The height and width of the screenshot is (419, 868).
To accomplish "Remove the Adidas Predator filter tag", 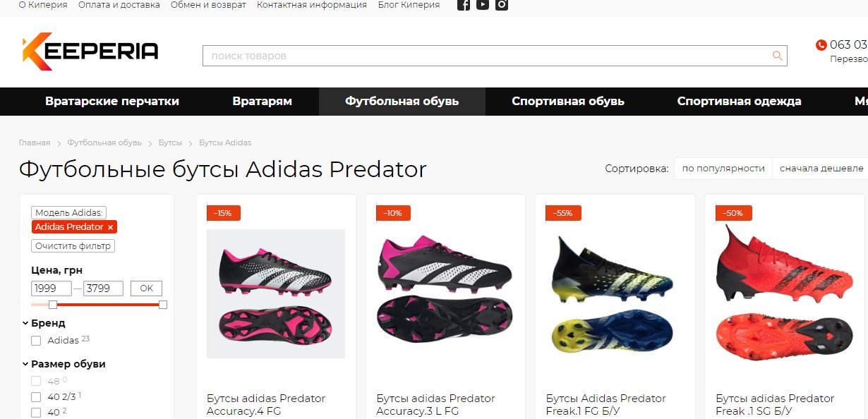I will [110, 227].
